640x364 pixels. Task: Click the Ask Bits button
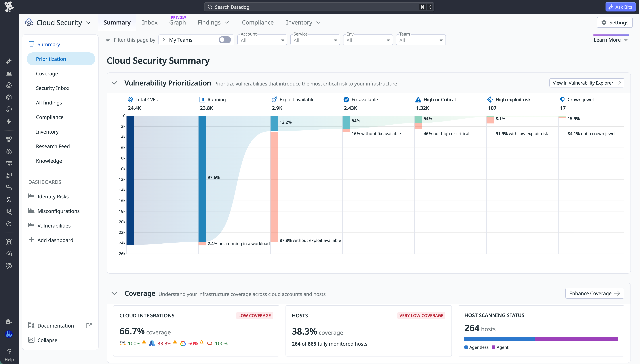[x=620, y=7]
